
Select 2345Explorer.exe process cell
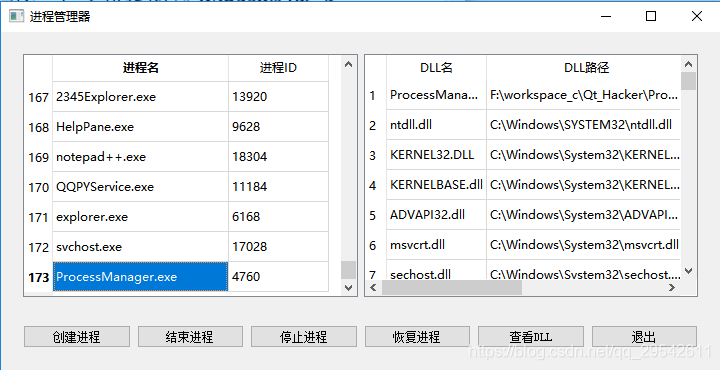pyautogui.click(x=141, y=96)
